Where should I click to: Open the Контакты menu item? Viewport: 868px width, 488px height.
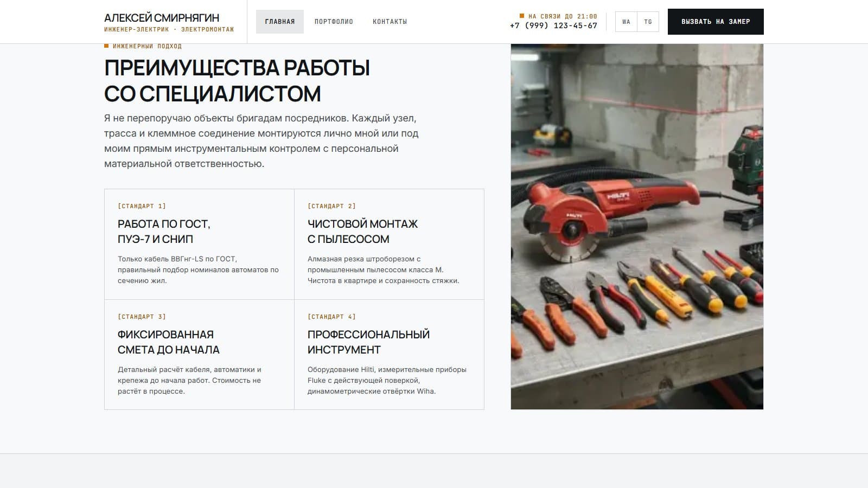click(390, 22)
